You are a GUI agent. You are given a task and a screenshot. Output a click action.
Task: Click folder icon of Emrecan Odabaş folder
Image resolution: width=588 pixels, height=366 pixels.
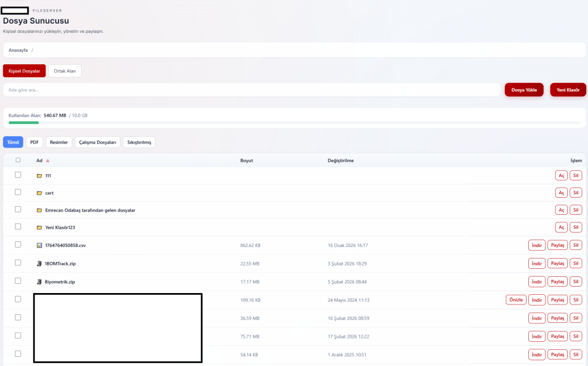point(39,210)
